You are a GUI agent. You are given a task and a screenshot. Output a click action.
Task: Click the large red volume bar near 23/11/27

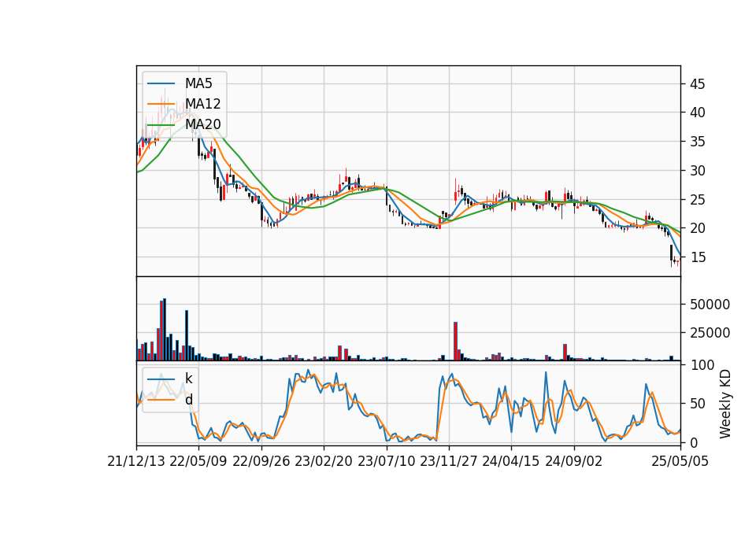click(x=456, y=341)
